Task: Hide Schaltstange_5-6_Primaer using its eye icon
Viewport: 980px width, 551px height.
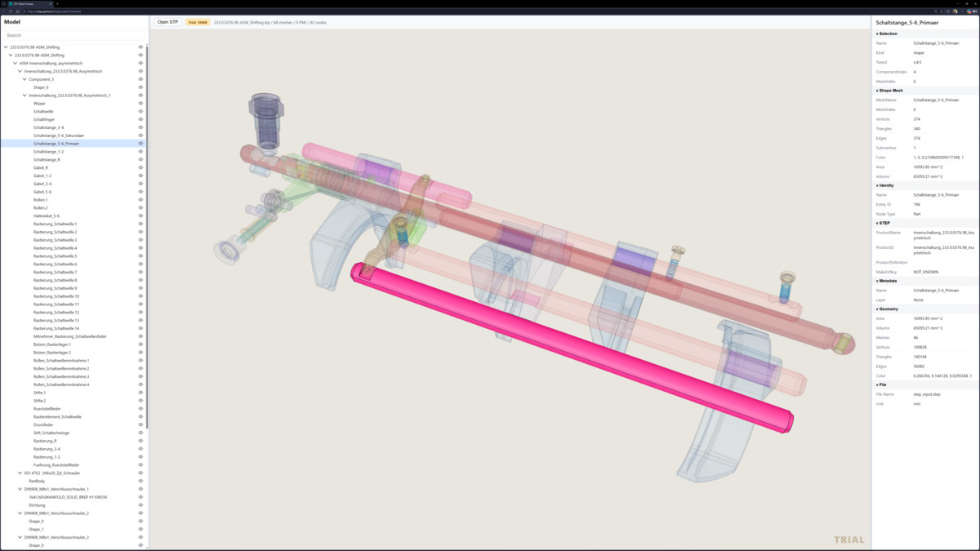Action: 140,144
